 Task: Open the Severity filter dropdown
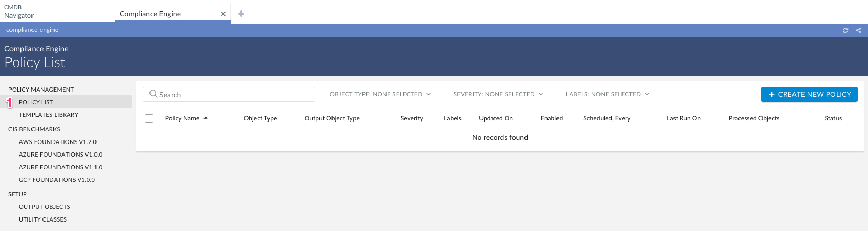[x=498, y=94]
